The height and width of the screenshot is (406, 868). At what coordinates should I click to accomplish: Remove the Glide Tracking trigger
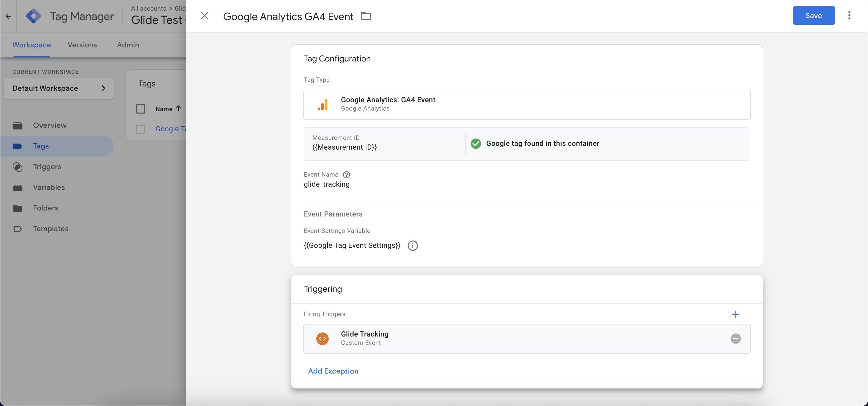click(736, 339)
